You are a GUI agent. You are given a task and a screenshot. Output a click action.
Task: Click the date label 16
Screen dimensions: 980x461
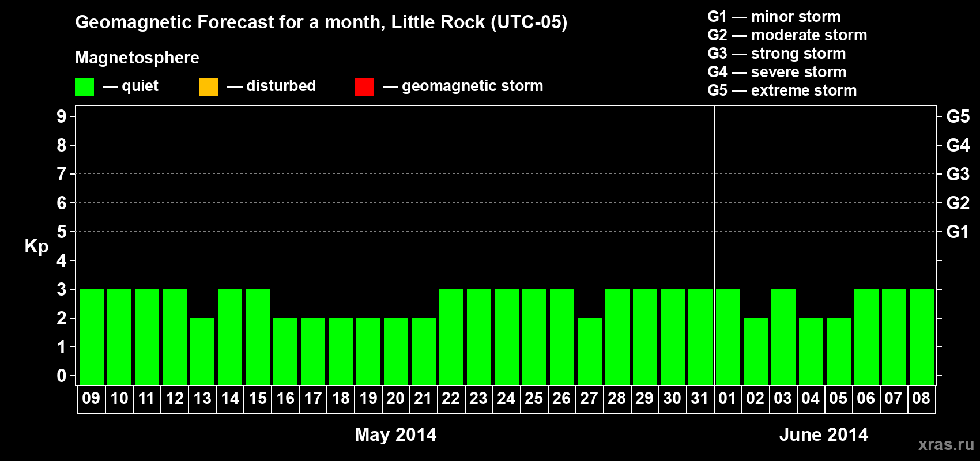(285, 399)
